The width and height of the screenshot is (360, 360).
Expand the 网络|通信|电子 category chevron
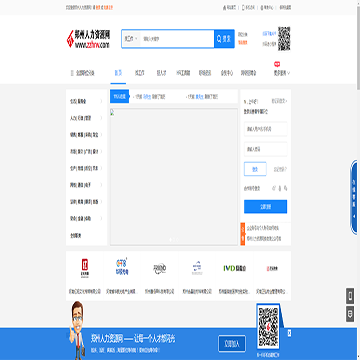101,185
